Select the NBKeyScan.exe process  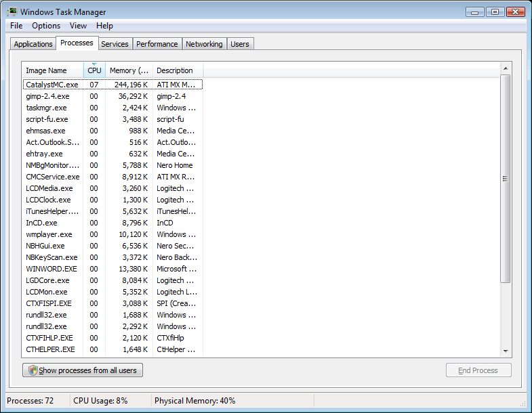tap(112, 258)
